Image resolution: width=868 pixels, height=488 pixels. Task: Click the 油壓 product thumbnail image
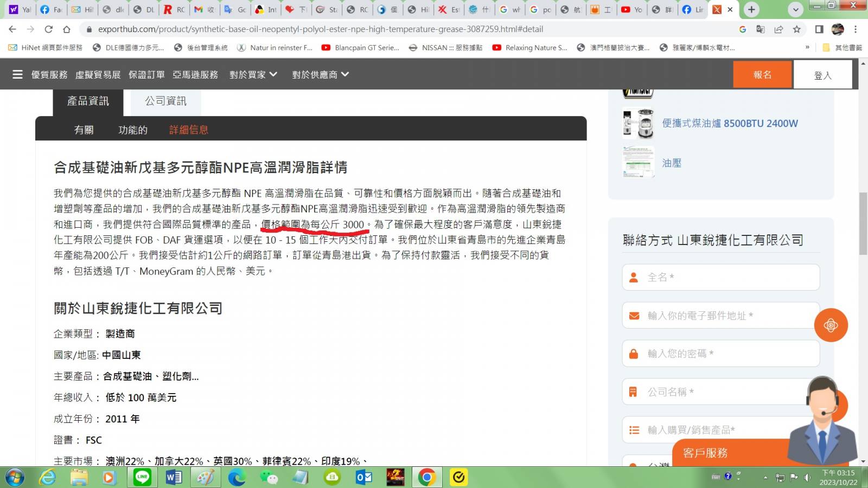[639, 163]
